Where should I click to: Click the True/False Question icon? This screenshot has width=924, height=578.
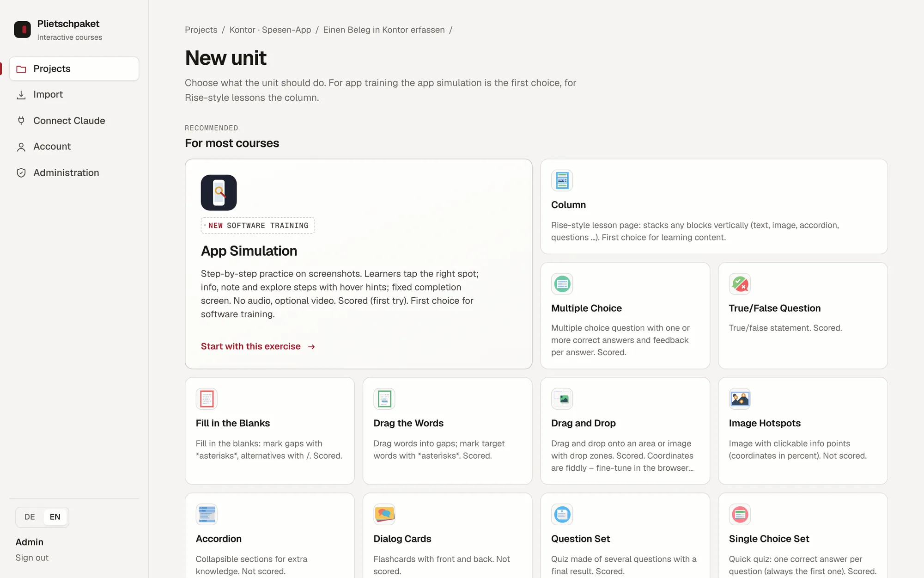740,284
